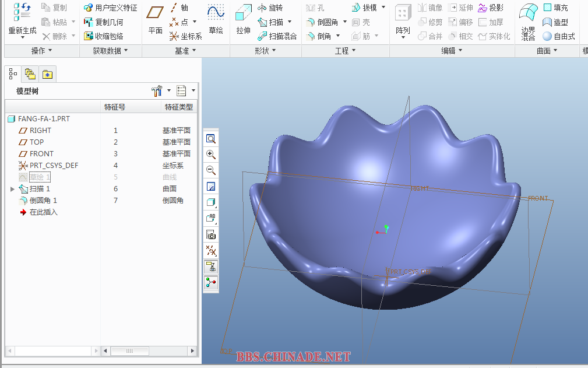Image resolution: width=588 pixels, height=368 pixels.
Task: Switch to the Favorites tab
Action: pyautogui.click(x=47, y=74)
